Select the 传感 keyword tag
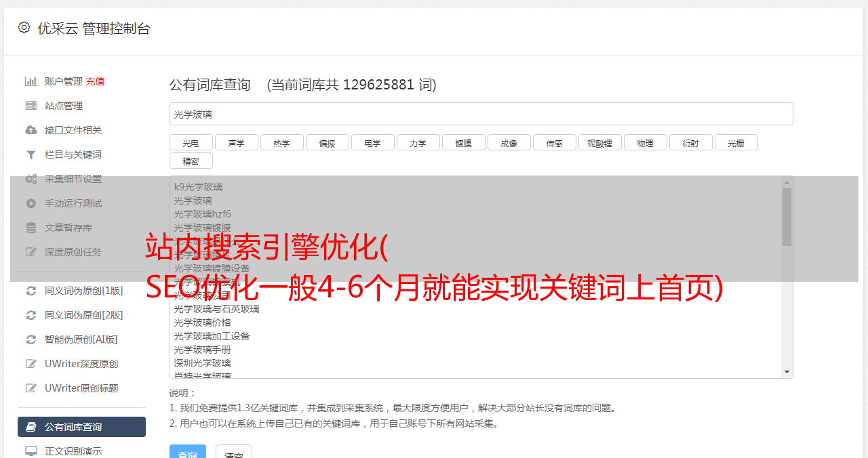The image size is (868, 458). tap(555, 143)
